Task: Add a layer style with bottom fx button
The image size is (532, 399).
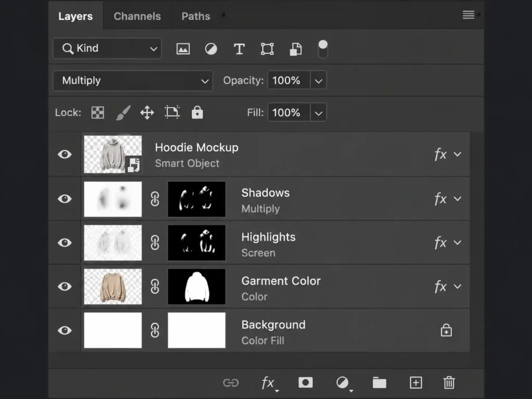Action: pos(270,383)
